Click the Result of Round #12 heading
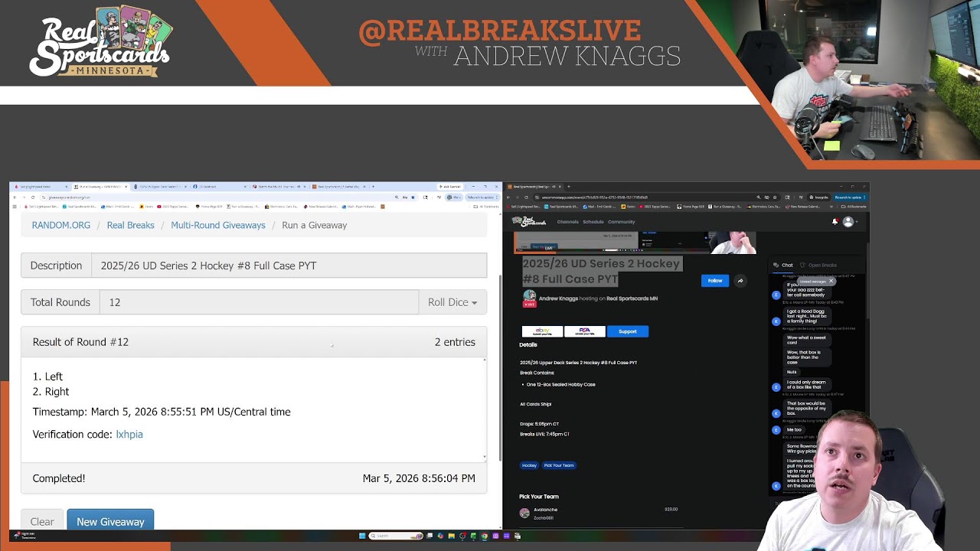The height and width of the screenshot is (551, 980). coord(80,342)
